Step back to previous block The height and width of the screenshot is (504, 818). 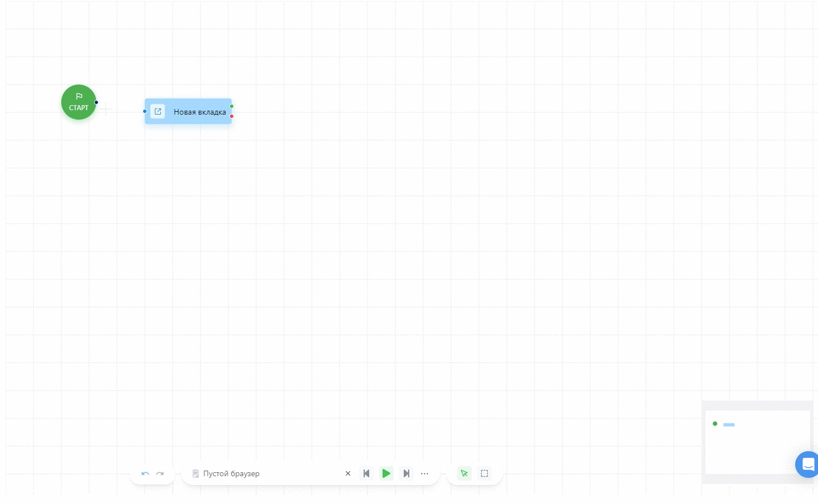pyautogui.click(x=366, y=473)
